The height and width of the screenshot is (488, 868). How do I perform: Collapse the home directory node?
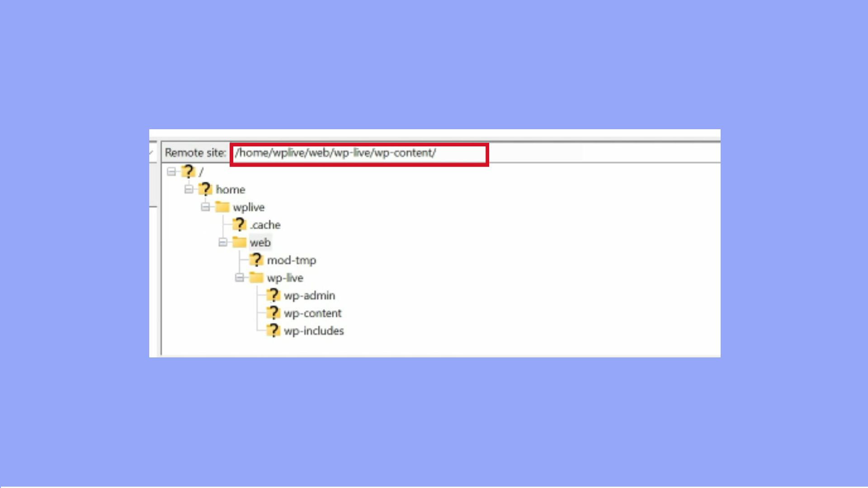click(x=189, y=189)
